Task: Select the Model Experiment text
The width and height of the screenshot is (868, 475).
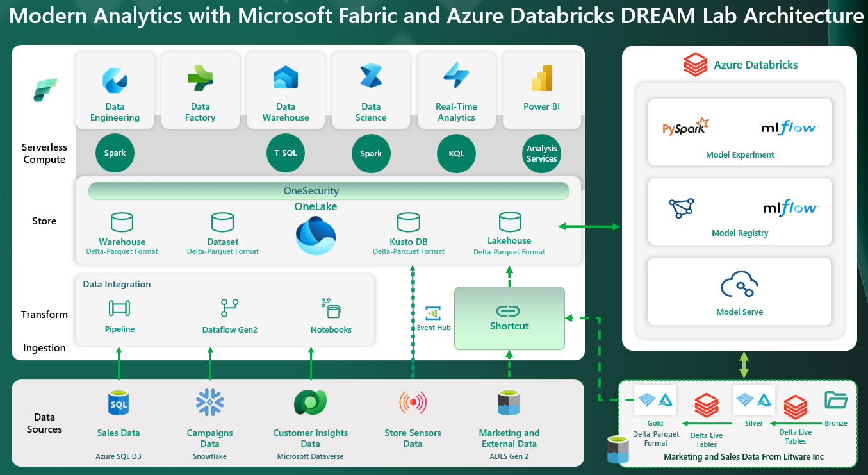Action: [740, 154]
